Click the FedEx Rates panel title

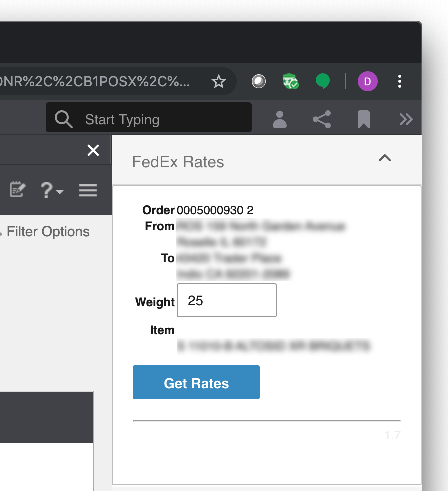coord(178,162)
